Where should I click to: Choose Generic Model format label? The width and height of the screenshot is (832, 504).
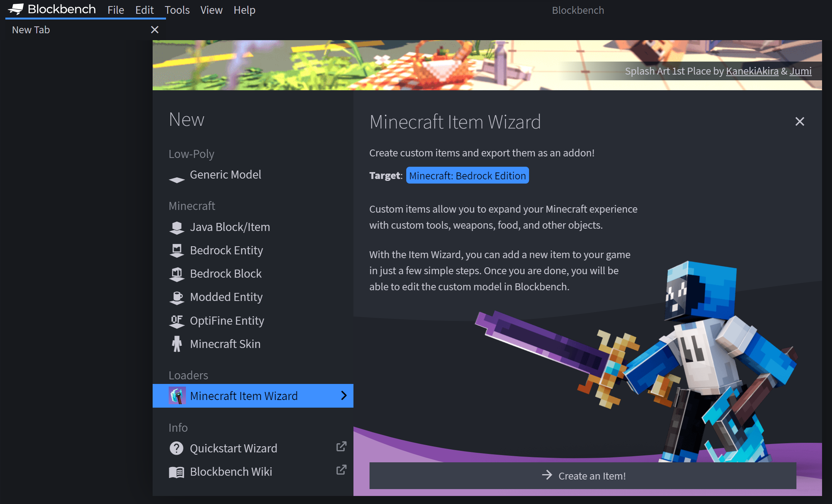tap(225, 175)
